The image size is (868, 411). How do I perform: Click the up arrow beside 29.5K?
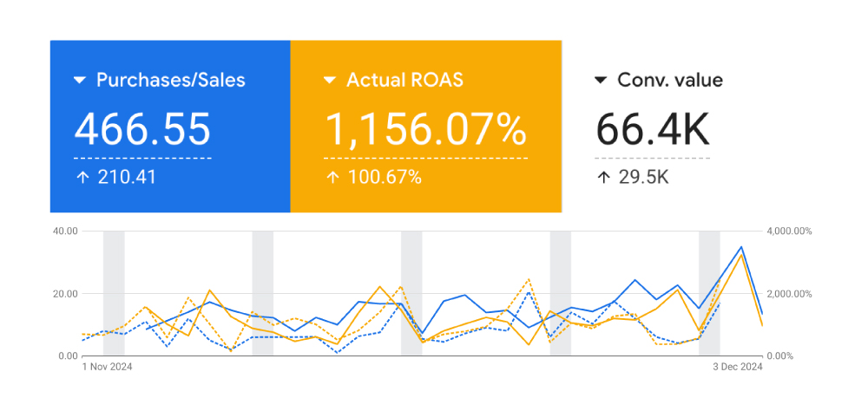click(x=601, y=178)
